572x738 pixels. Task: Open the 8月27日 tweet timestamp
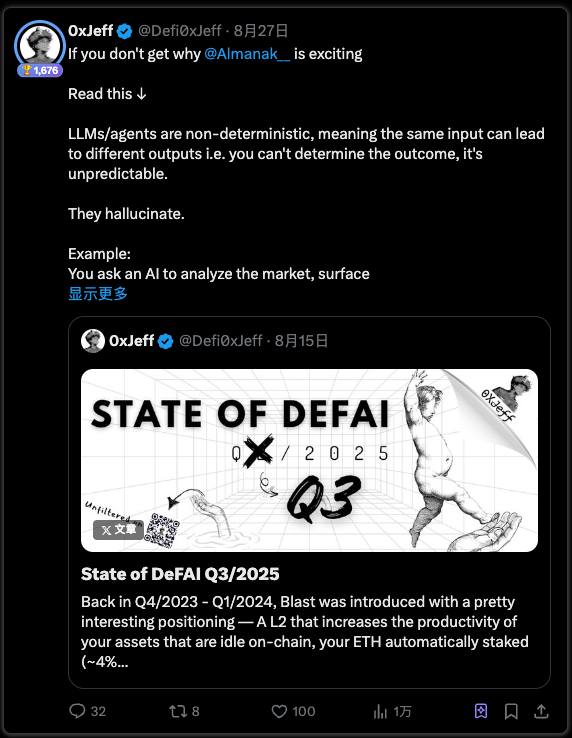tap(261, 31)
